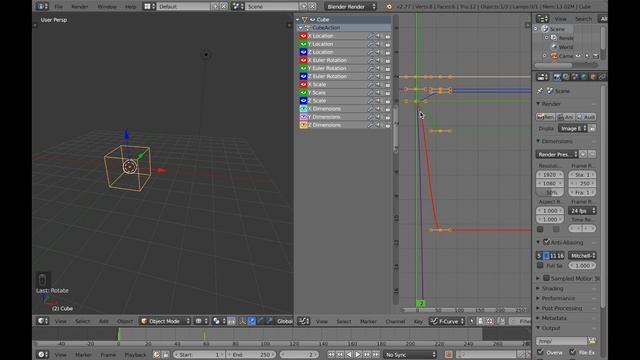
Task: Toggle automatic keyframe record button
Action: (448, 354)
